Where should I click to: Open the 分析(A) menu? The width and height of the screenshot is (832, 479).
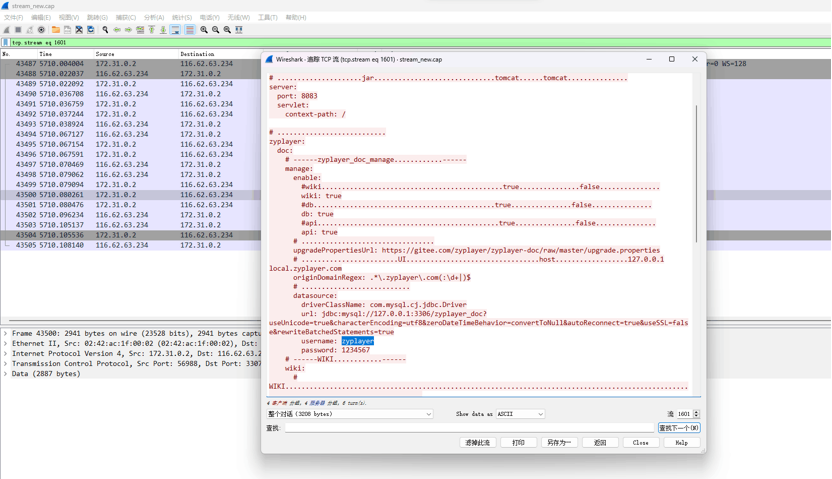[154, 18]
